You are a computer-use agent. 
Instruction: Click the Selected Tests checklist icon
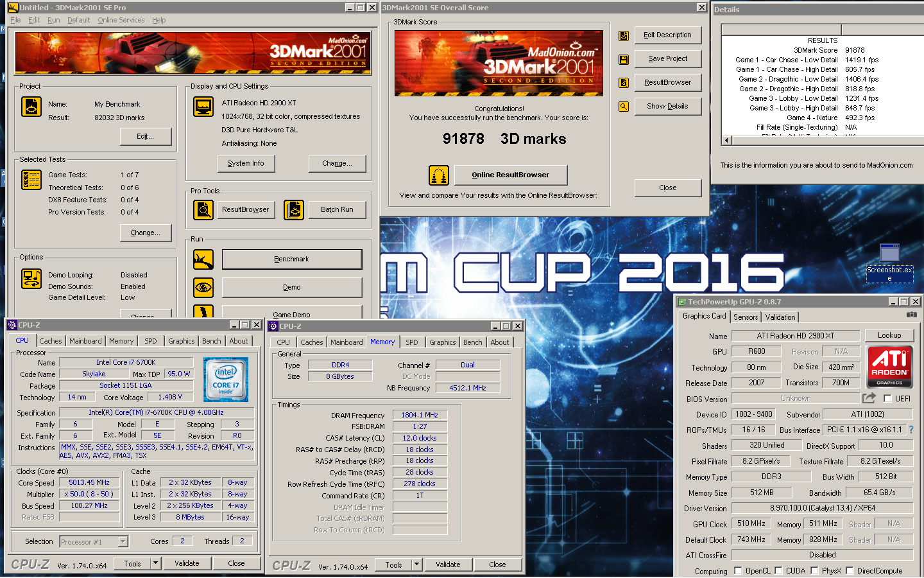[x=31, y=180]
